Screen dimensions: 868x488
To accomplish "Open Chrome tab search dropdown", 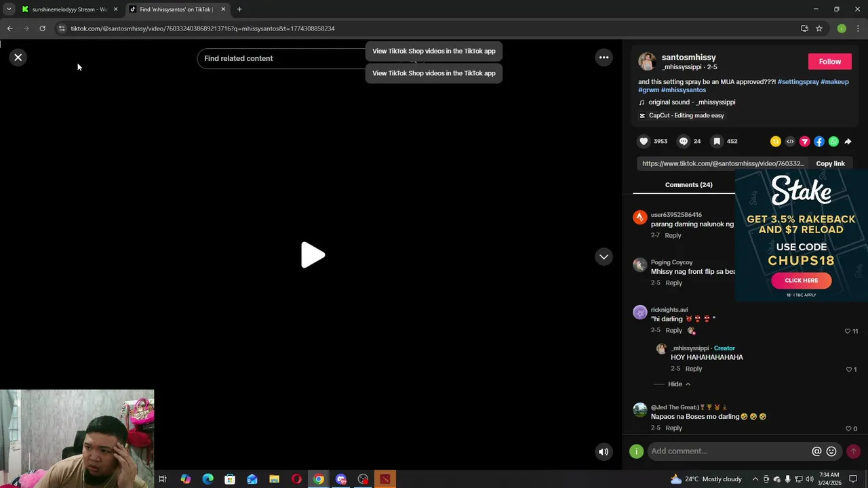I will pyautogui.click(x=9, y=9).
